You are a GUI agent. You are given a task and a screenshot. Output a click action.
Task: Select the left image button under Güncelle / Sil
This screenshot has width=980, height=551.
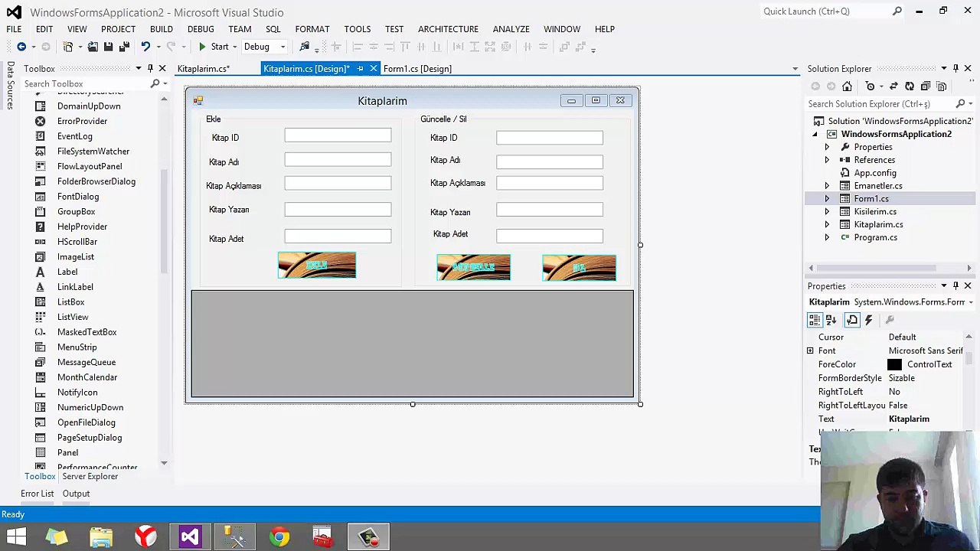click(473, 267)
